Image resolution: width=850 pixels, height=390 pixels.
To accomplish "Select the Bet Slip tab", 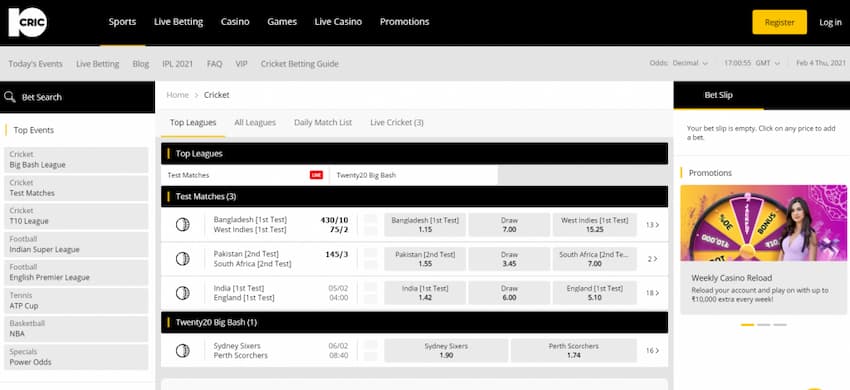I will tap(718, 95).
